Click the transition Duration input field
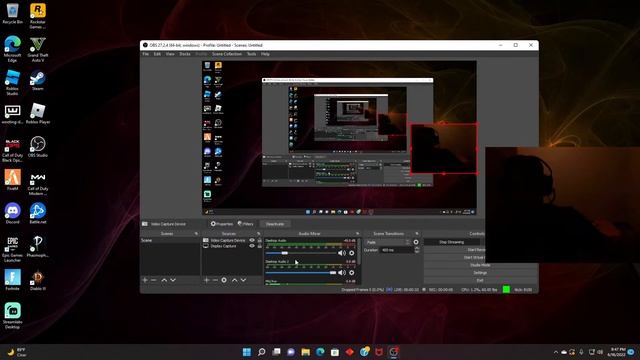This screenshot has width=640, height=360. pos(396,250)
